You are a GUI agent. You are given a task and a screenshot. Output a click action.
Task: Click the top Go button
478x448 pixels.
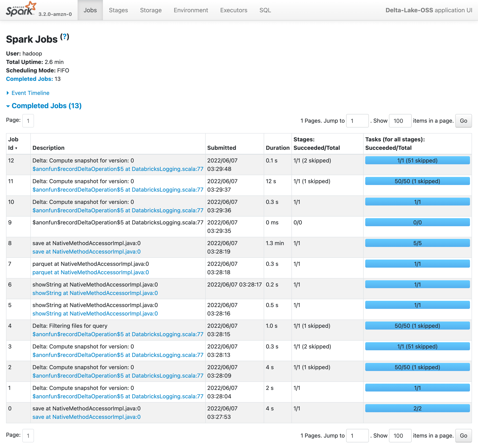click(463, 121)
